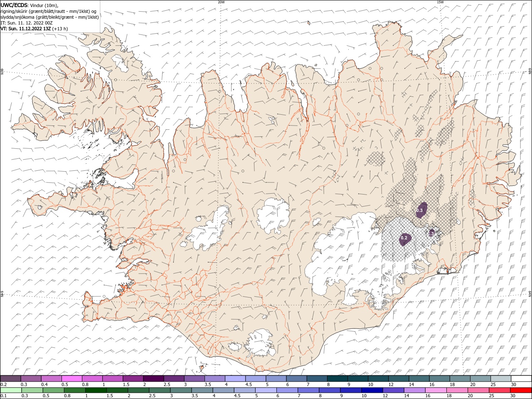This screenshot has height=399, width=532.
Task: Click the 'VT: Sun. 11.12.2022 13Z' valid time line
Action: point(25,29)
